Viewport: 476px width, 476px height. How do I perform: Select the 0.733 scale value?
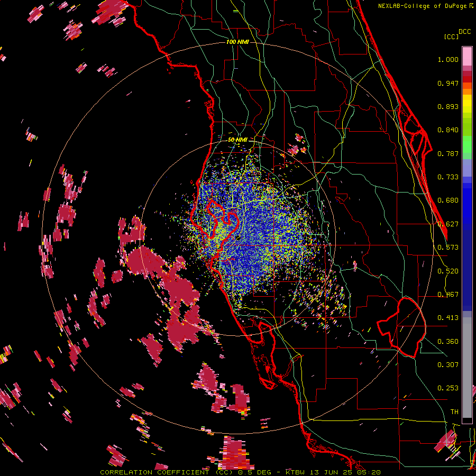coord(448,177)
